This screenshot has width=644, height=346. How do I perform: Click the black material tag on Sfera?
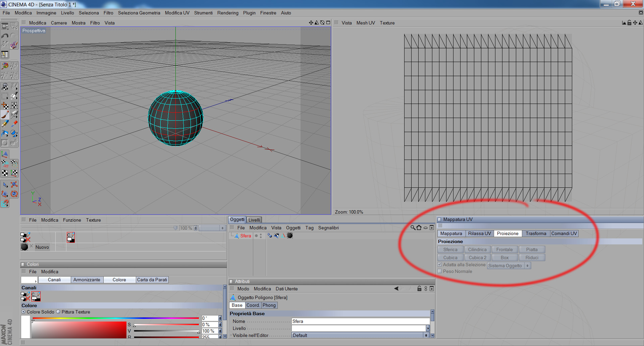[x=290, y=236]
